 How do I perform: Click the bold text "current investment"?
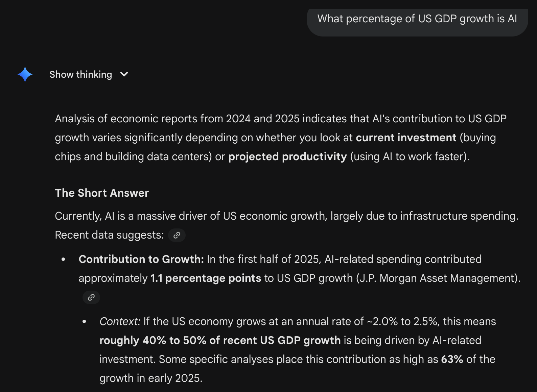tap(406, 138)
